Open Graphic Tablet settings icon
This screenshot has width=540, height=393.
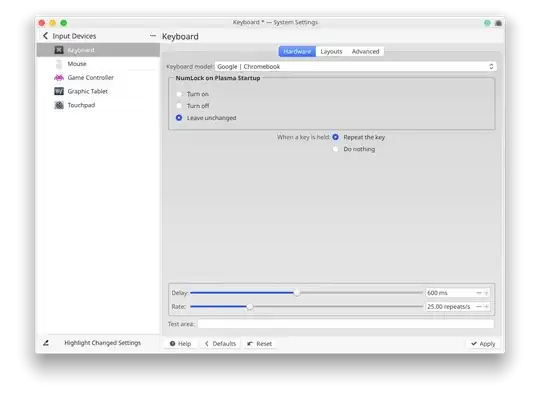pyautogui.click(x=59, y=91)
